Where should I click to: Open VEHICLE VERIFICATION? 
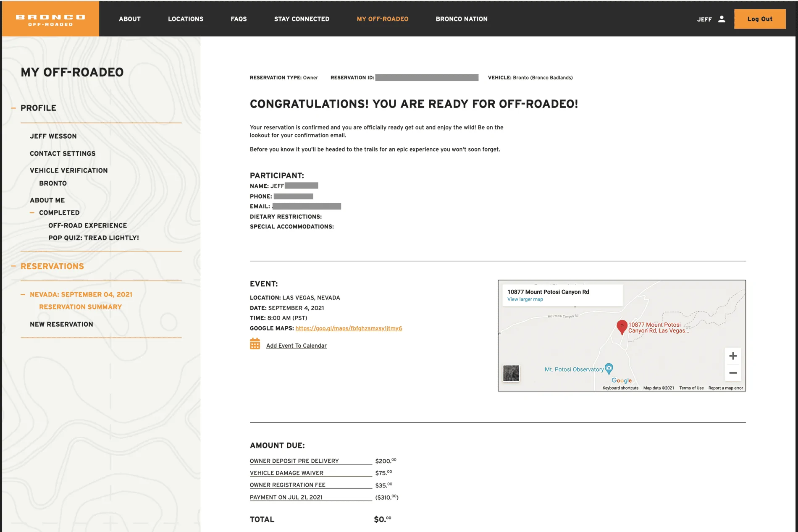point(69,170)
